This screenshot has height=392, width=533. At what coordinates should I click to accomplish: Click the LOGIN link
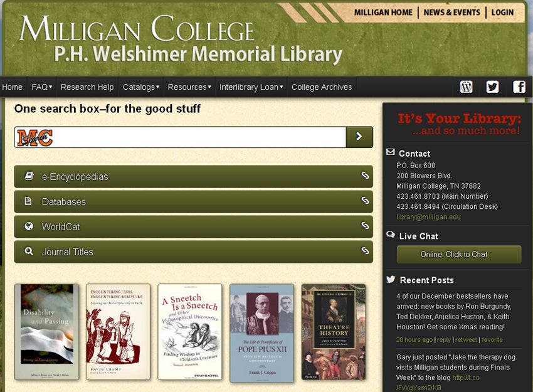(x=502, y=12)
